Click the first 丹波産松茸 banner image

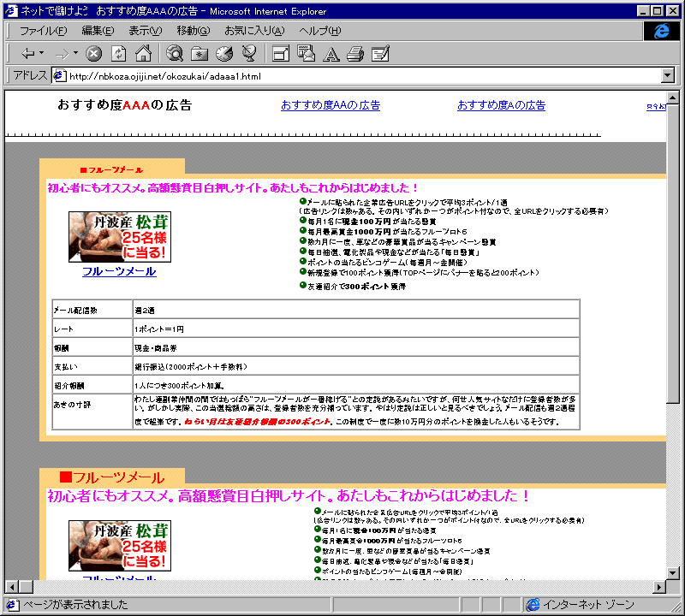(x=120, y=237)
